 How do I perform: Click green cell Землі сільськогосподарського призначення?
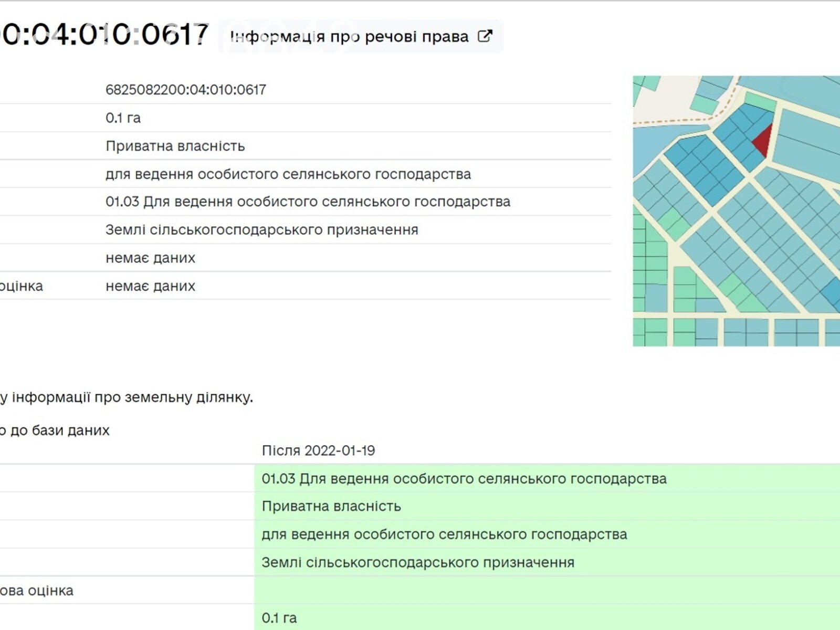(418, 562)
